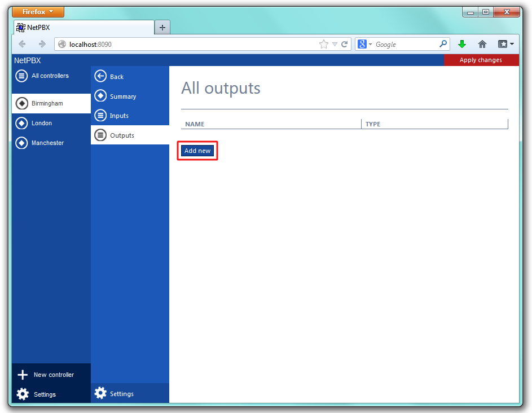Open the Google search engine dropdown
This screenshot has width=532, height=413.
365,44
